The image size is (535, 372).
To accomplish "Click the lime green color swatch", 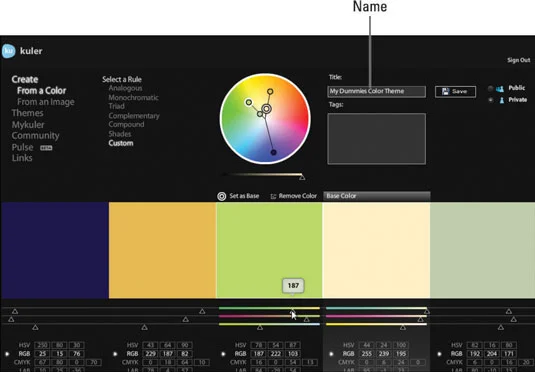I will [x=269, y=250].
